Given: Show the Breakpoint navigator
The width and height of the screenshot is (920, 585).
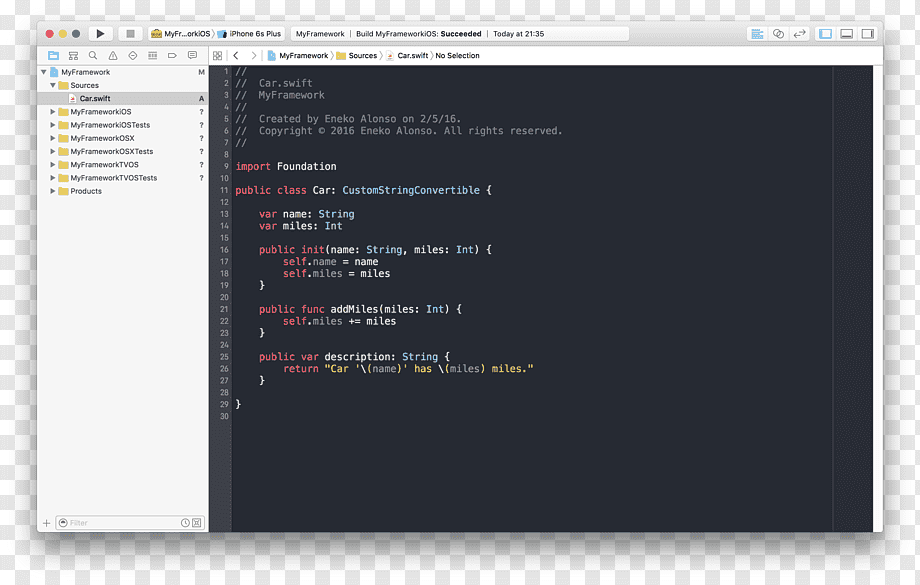Looking at the screenshot, I should (x=172, y=56).
